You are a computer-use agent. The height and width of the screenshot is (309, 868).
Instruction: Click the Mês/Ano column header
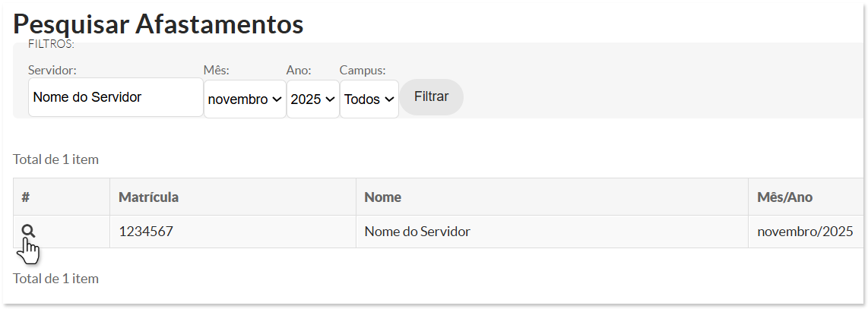(784, 197)
